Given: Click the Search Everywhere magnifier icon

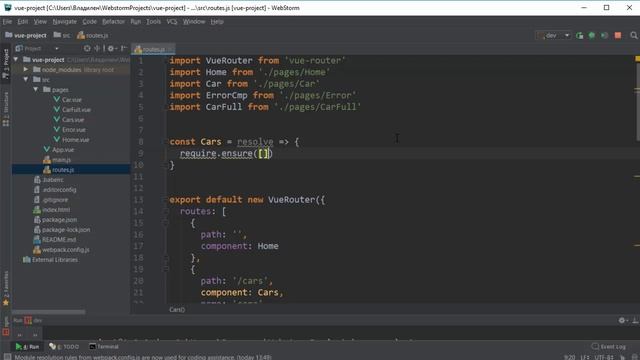Looking at the screenshot, I should pyautogui.click(x=633, y=36).
